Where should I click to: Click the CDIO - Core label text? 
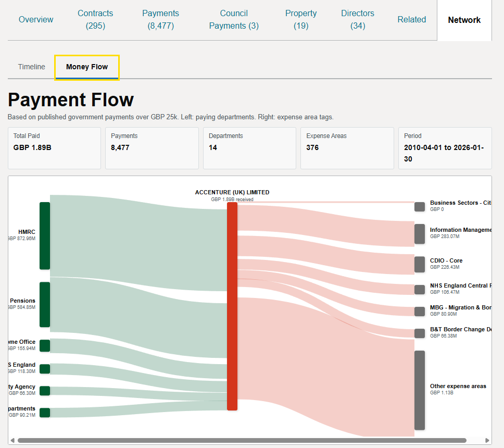446,260
